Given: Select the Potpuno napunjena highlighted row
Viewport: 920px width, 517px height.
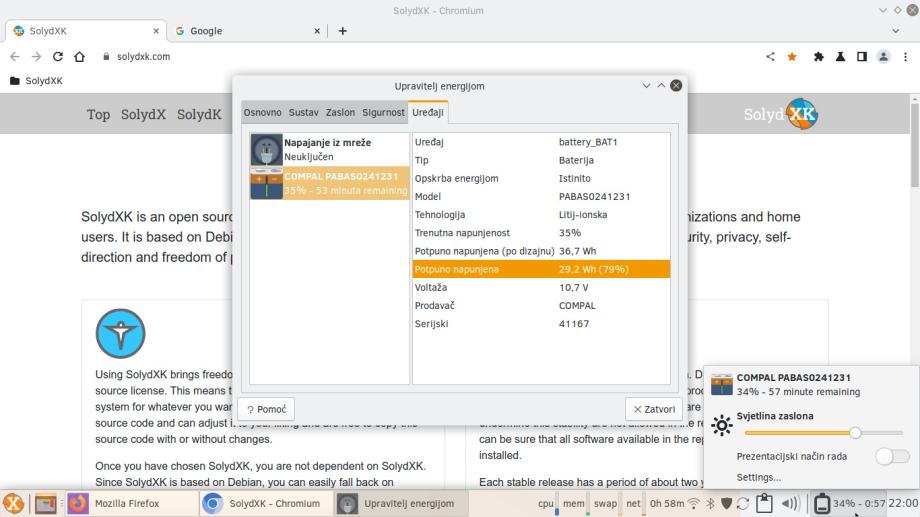Looking at the screenshot, I should point(541,269).
